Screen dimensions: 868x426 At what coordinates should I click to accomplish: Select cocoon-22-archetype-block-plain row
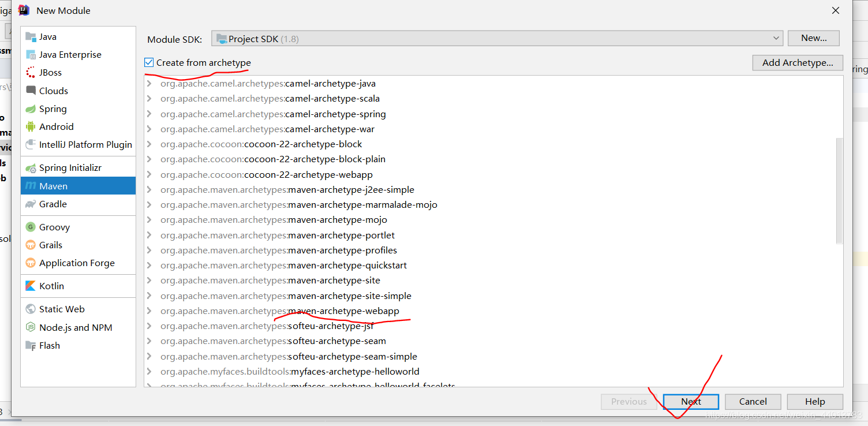point(493,159)
